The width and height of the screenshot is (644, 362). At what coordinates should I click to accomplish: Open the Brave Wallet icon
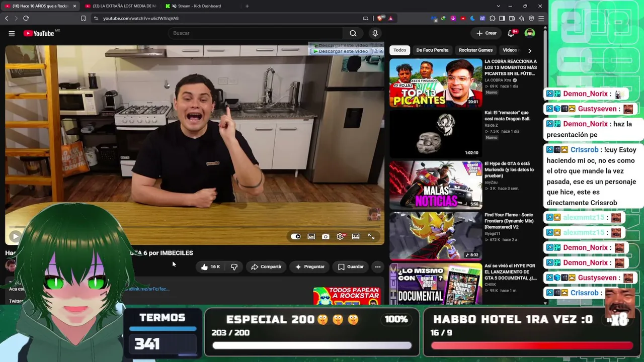pos(512,18)
